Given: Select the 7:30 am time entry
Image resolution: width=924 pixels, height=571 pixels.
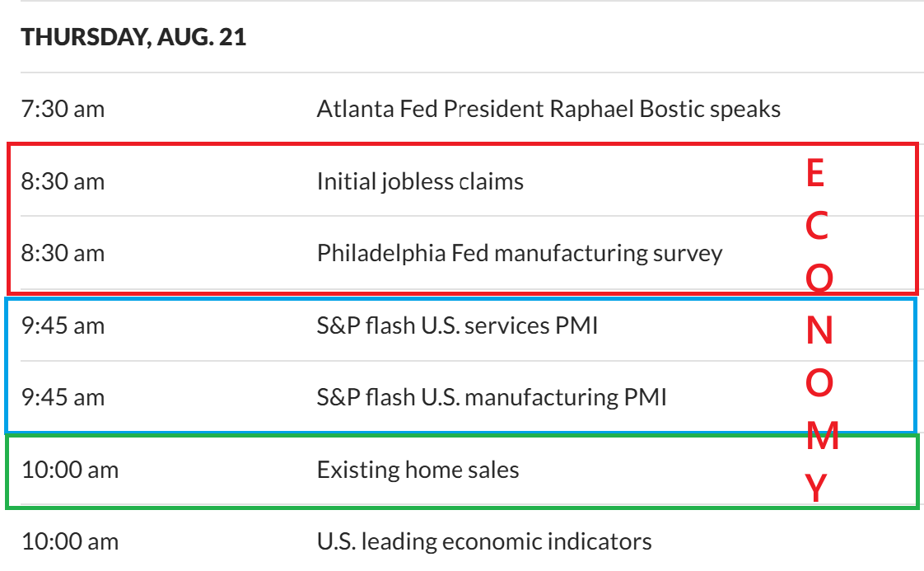Looking at the screenshot, I should pyautogui.click(x=63, y=109).
